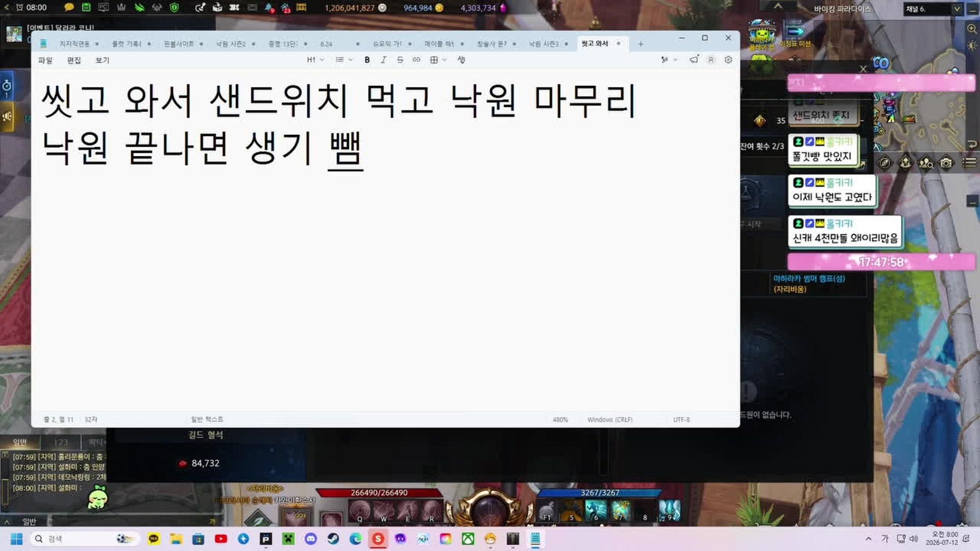Open the Xbox icon on the taskbar
Viewport: 980px width, 551px height.
point(468,539)
